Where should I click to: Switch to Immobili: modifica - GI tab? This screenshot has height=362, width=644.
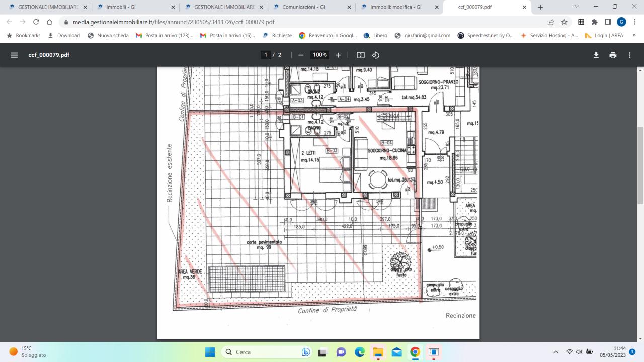click(395, 7)
